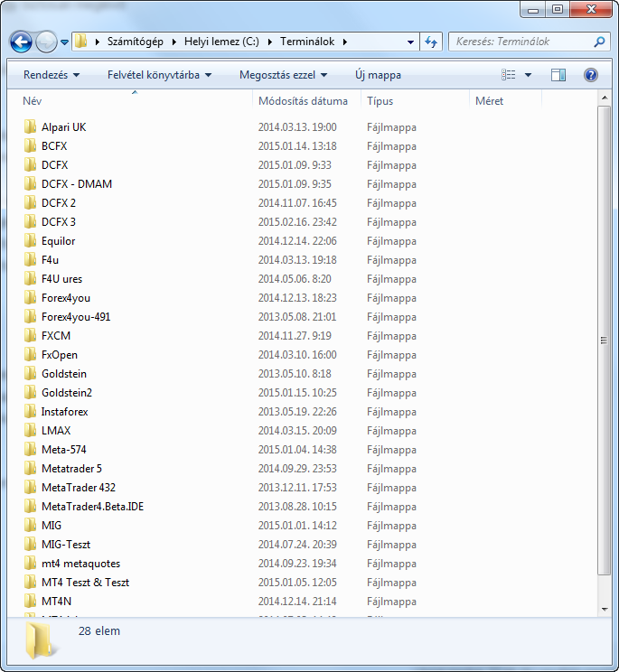Screen dimensions: 619x672
Task: Click the Back navigation arrow
Action: click(21, 42)
